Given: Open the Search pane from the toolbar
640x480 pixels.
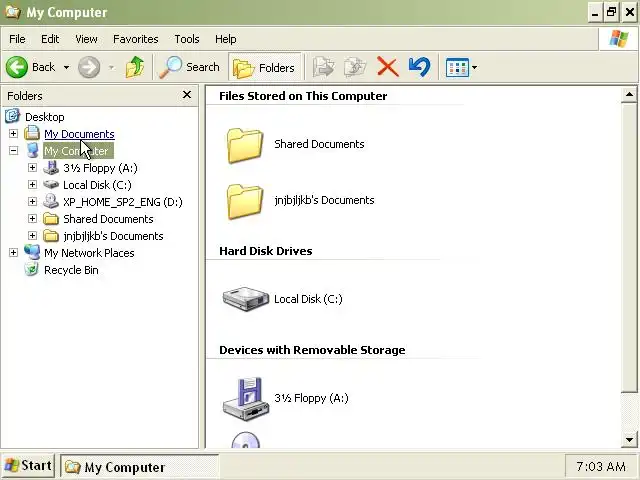Looking at the screenshot, I should [189, 67].
